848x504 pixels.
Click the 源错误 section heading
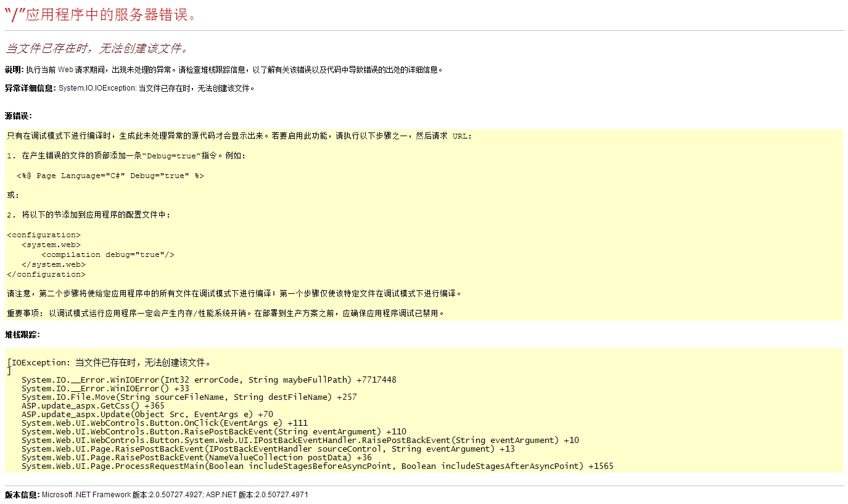point(18,116)
